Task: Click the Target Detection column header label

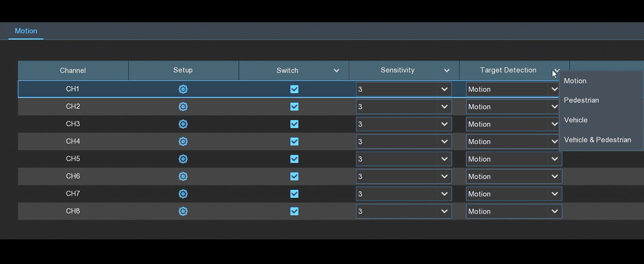Action: click(508, 70)
